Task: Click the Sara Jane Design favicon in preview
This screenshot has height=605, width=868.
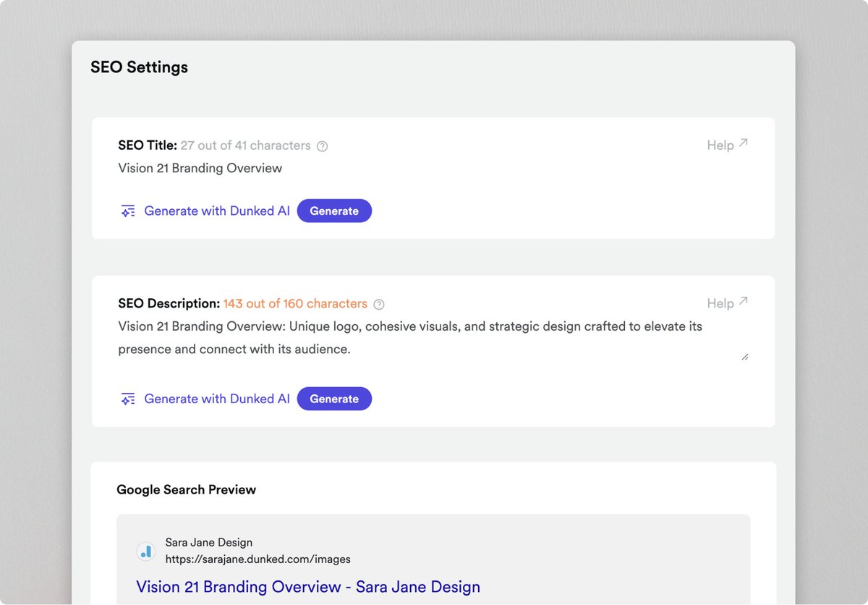Action: [146, 551]
